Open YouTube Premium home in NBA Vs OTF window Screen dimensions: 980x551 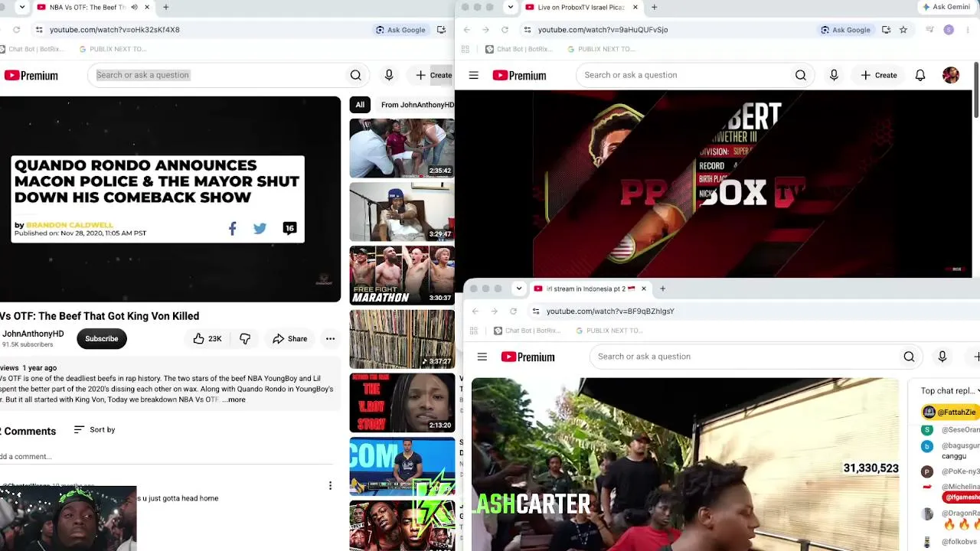point(31,76)
